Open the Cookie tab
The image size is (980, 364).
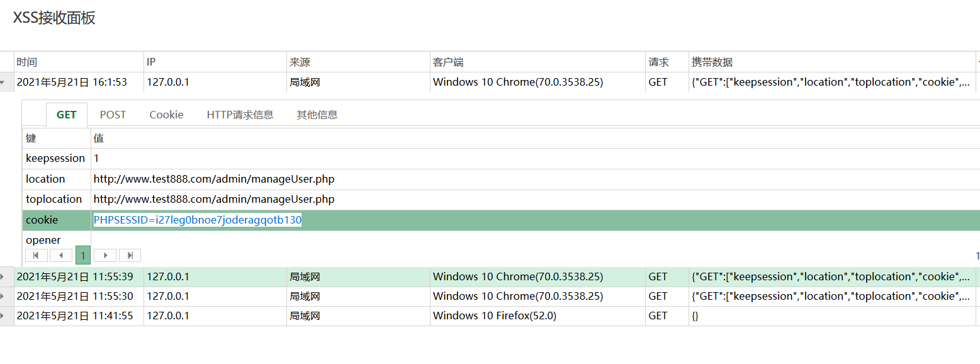click(x=166, y=115)
